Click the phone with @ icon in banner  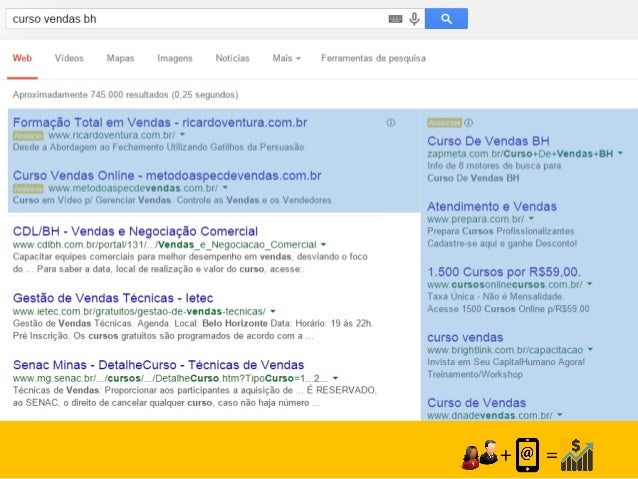pos(527,455)
